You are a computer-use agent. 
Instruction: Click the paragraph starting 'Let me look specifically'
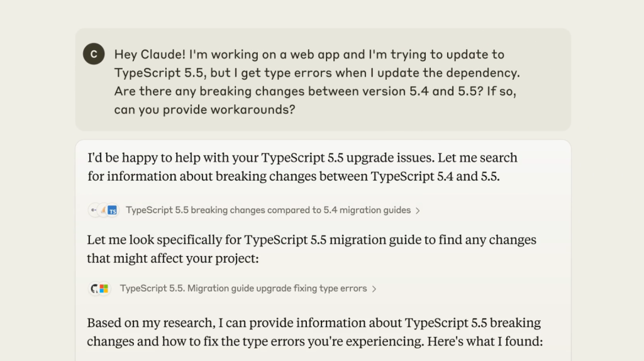click(x=311, y=249)
